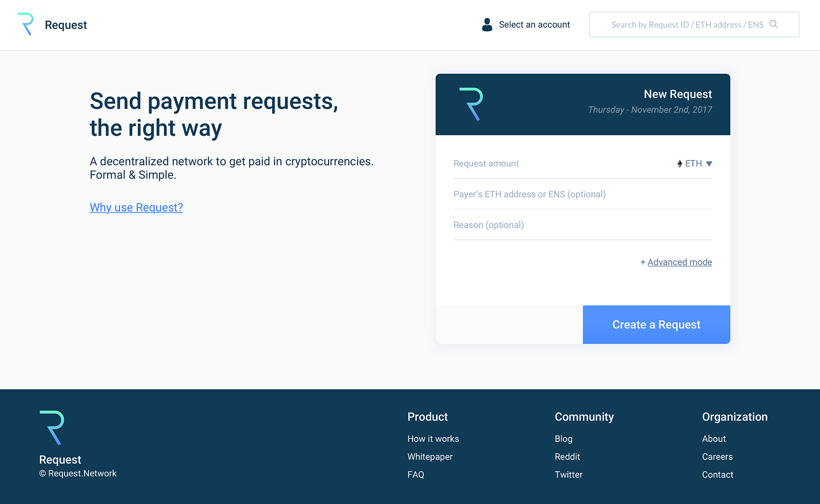The height and width of the screenshot is (504, 820).
Task: Click the Organization footer heading
Action: (735, 417)
